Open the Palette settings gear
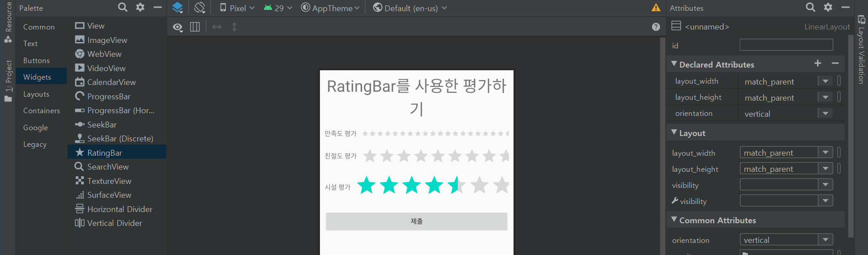Viewport: 868px width, 255px height. point(140,7)
